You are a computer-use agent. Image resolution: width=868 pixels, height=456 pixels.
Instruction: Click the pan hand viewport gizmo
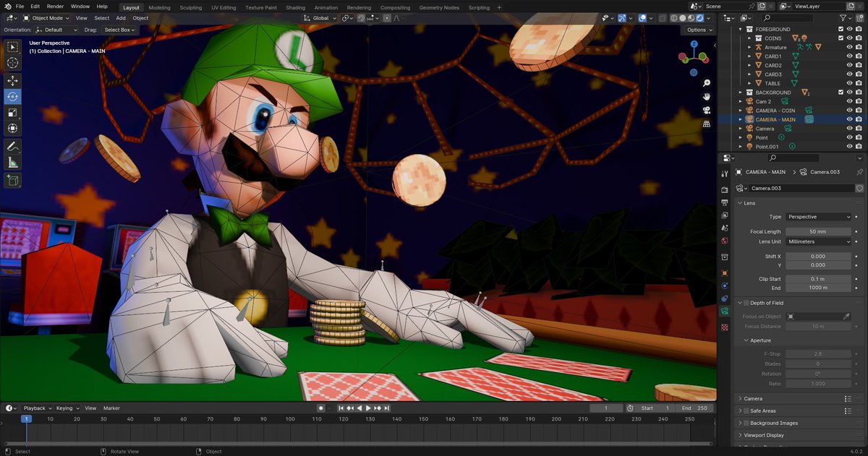point(706,97)
